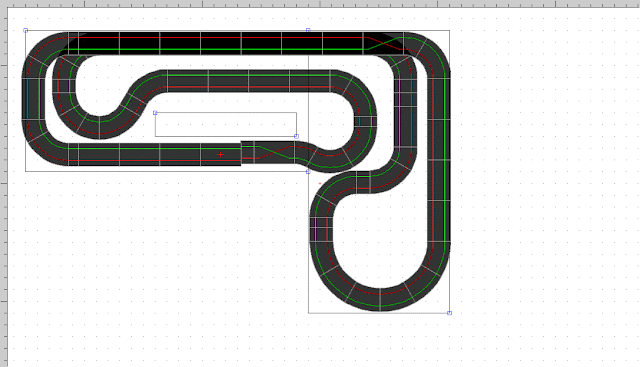This screenshot has height=367, width=640.
Task: Grab the bottom-right corner handle of the tall selection box
Action: (x=449, y=313)
